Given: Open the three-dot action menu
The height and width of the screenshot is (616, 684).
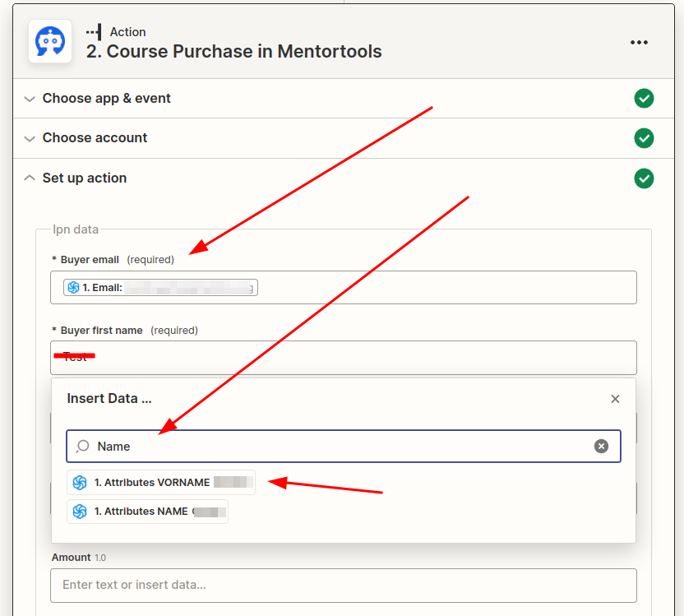Looking at the screenshot, I should click(x=639, y=42).
